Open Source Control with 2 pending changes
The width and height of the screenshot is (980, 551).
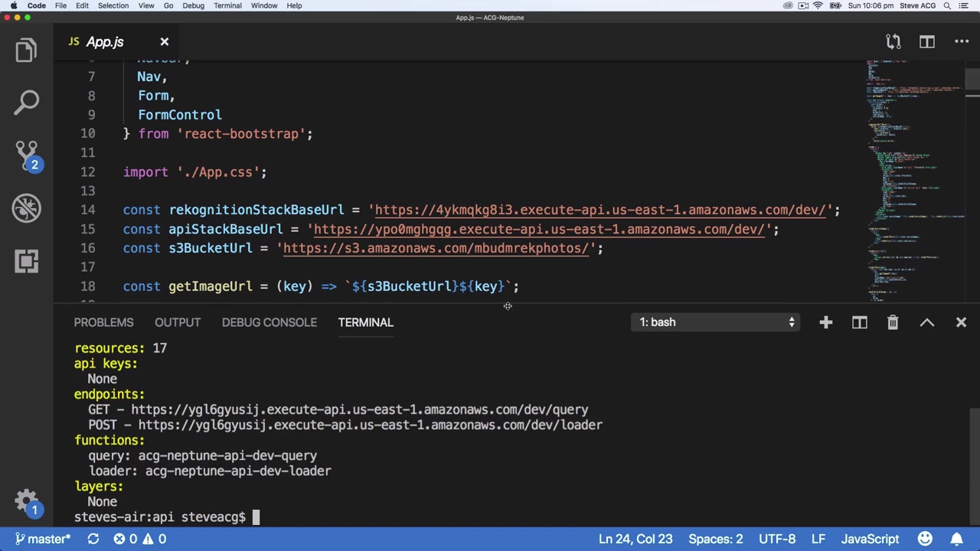tap(26, 154)
